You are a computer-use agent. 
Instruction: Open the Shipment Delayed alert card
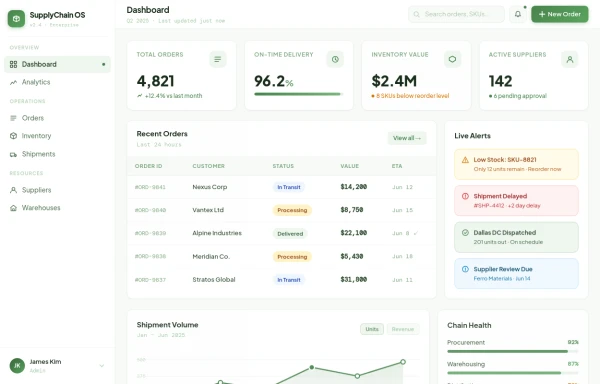pos(516,201)
